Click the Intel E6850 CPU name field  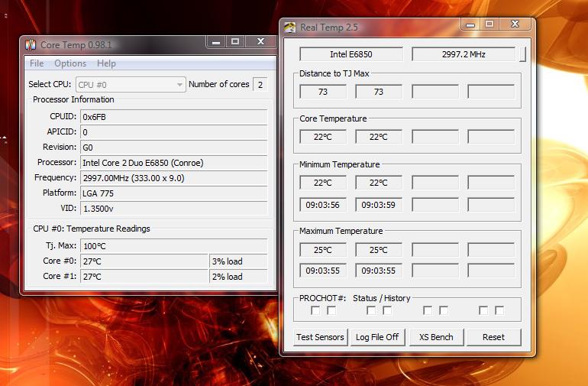(351, 54)
